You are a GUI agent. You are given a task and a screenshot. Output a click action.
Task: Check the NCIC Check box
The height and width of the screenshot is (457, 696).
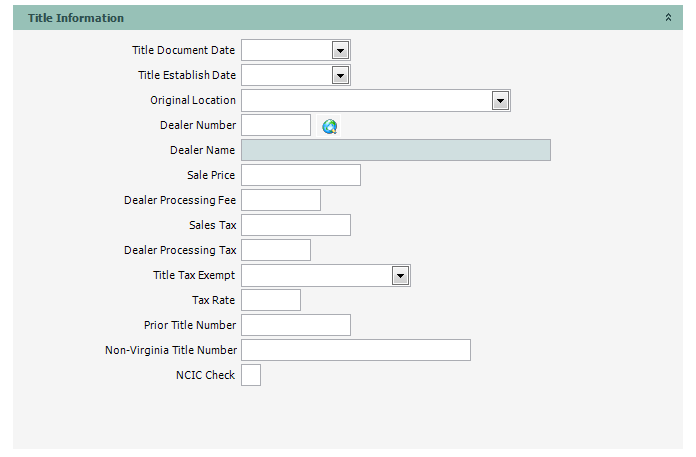251,375
